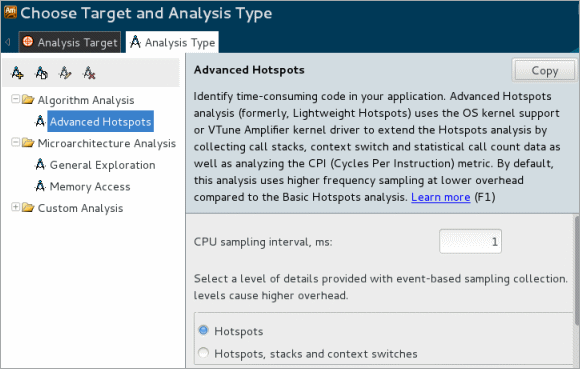This screenshot has width=580, height=369.
Task: Click the new analysis type icon
Action: (x=17, y=73)
